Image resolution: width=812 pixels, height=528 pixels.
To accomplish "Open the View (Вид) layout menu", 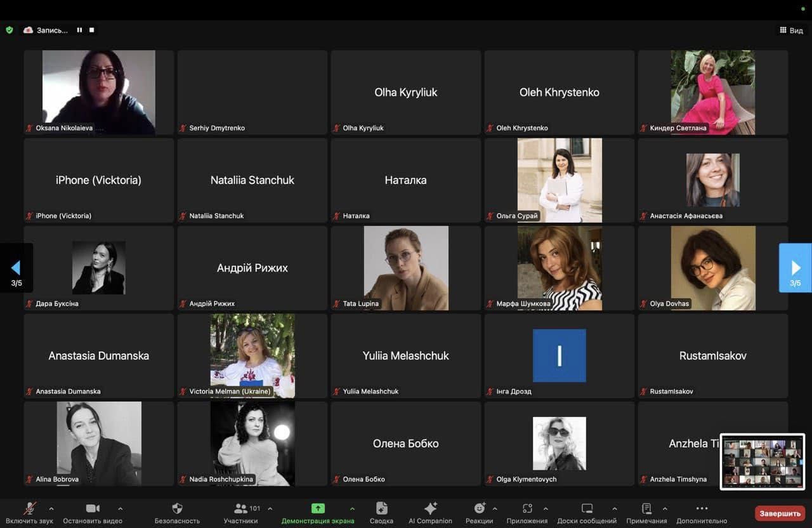I will click(x=791, y=30).
